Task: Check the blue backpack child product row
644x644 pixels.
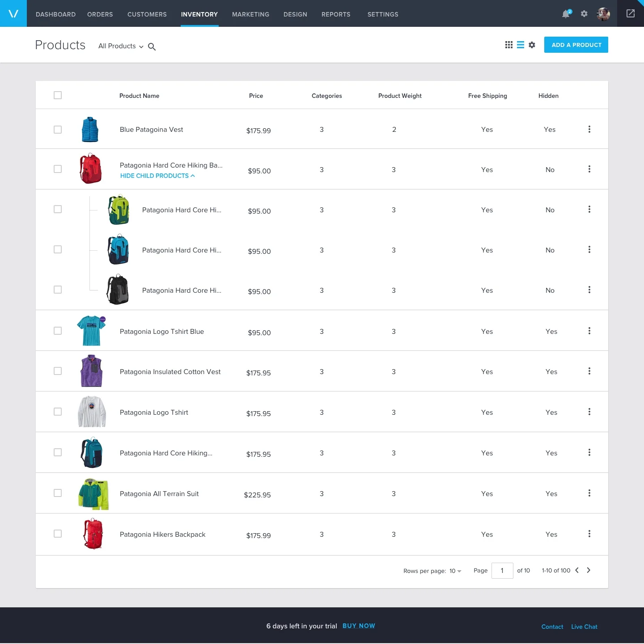Action: [x=58, y=249]
